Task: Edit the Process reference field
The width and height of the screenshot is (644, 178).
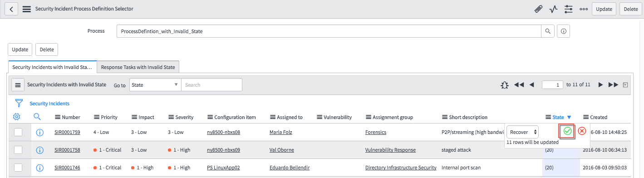Action: point(329,31)
